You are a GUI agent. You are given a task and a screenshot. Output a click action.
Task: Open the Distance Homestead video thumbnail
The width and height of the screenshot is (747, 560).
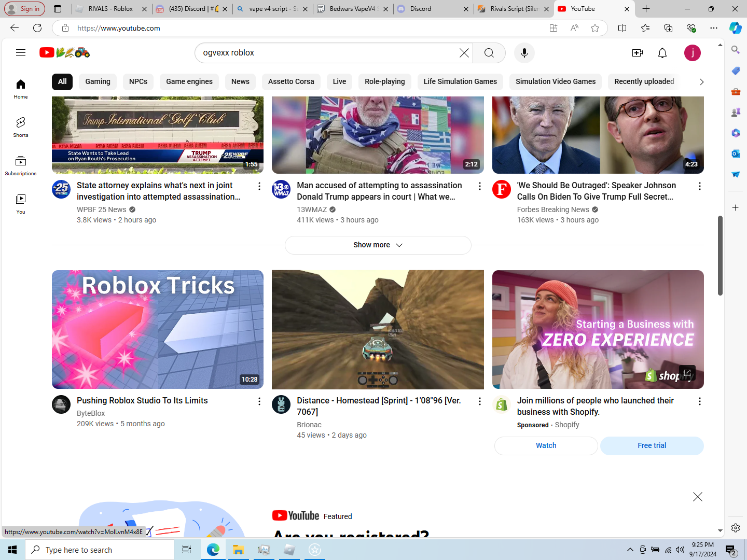[x=378, y=329]
